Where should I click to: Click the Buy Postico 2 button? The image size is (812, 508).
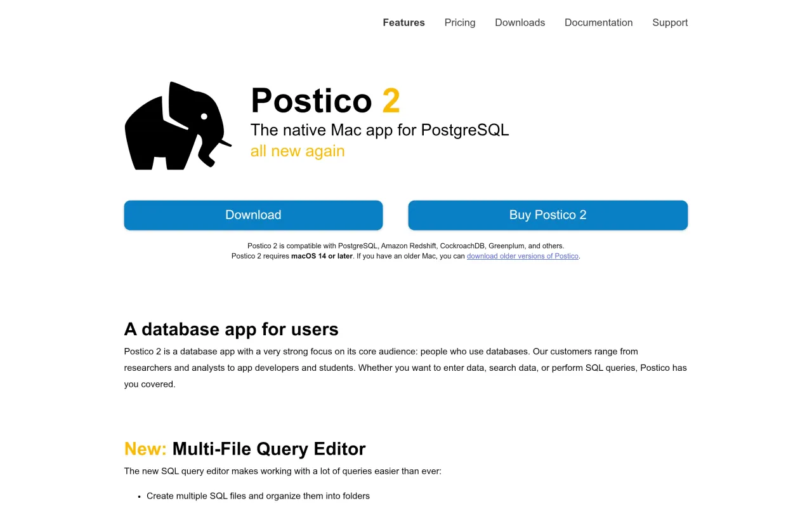[x=547, y=215]
